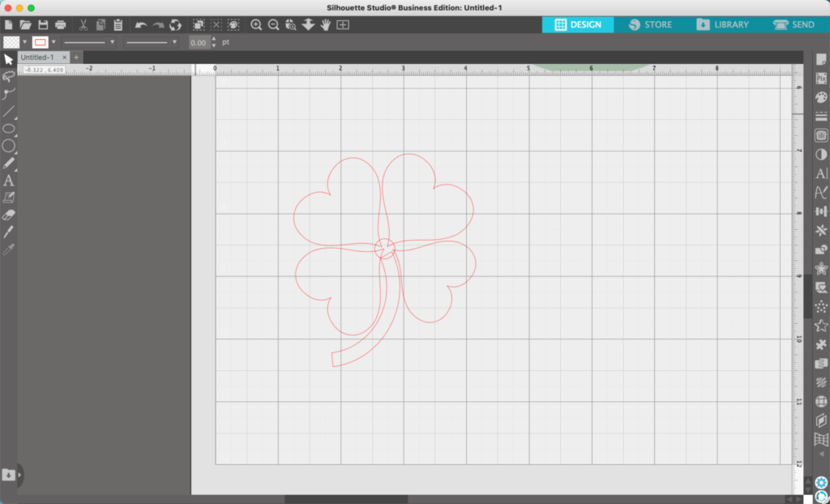Print the design
Image resolution: width=830 pixels, height=504 pixels.
click(x=61, y=25)
